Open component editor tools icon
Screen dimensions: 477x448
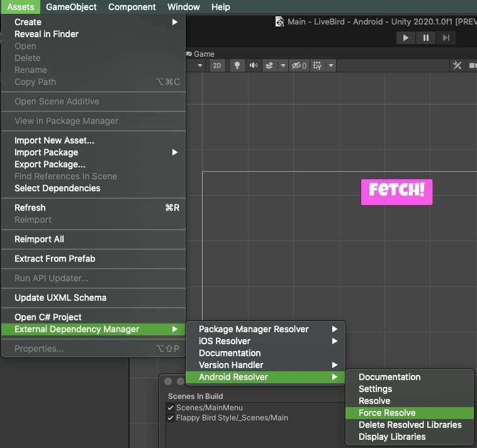457,65
